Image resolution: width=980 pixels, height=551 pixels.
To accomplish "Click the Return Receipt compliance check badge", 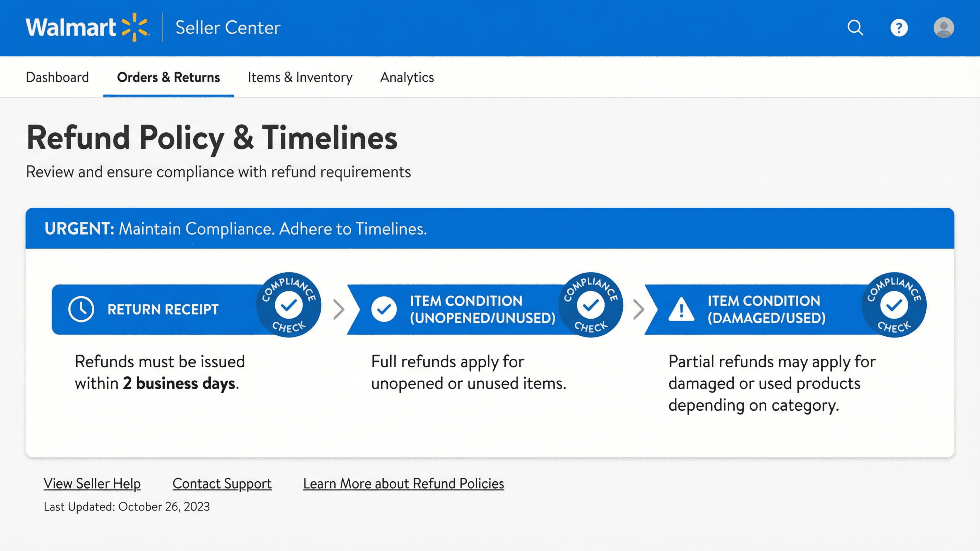I will click(x=289, y=305).
